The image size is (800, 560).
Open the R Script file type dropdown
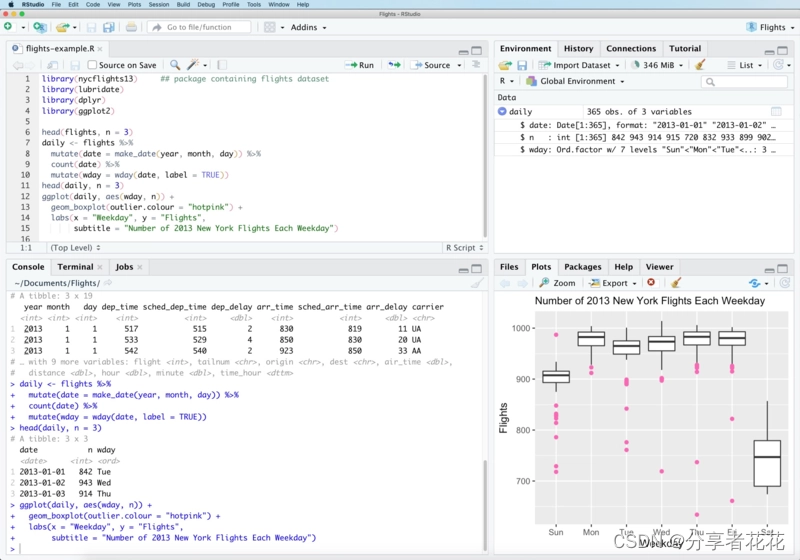click(464, 247)
